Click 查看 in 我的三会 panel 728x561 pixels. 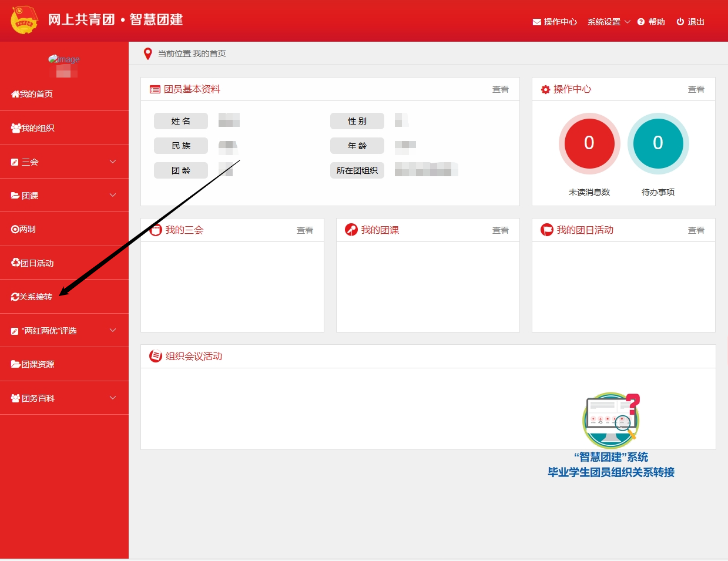click(x=305, y=230)
